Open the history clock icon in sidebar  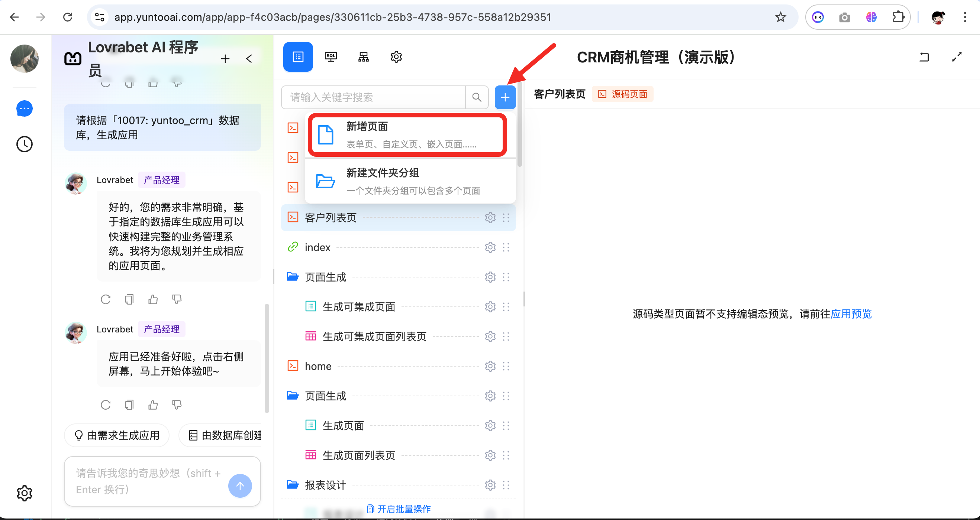tap(24, 144)
